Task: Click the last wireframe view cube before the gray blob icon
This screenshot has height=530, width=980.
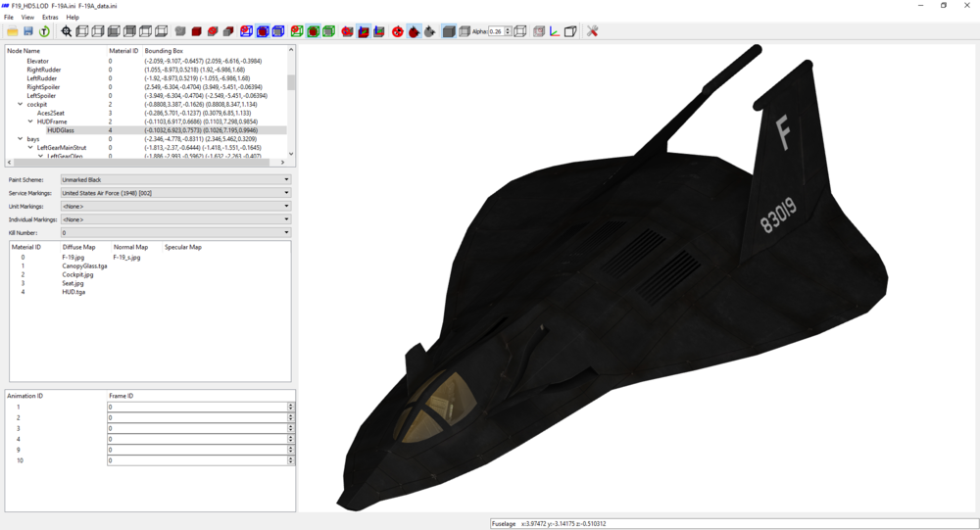Action: (162, 31)
